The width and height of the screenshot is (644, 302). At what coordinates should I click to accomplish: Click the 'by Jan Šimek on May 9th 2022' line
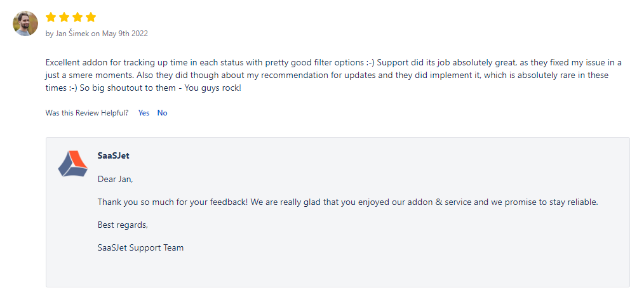tap(97, 34)
